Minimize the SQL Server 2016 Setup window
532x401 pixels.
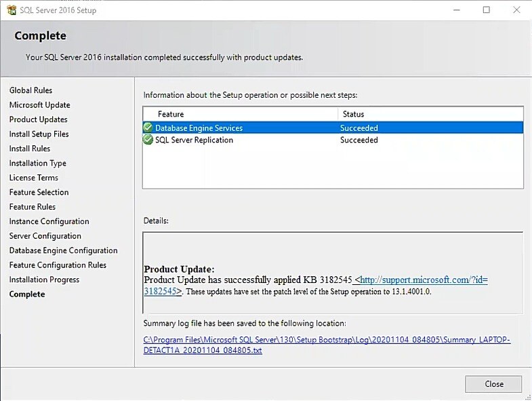point(457,10)
